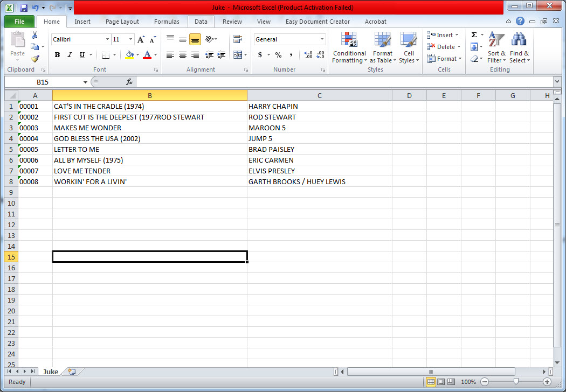Open Conditional Formatting in Styles group
Image resolution: width=566 pixels, height=392 pixels.
click(x=349, y=48)
